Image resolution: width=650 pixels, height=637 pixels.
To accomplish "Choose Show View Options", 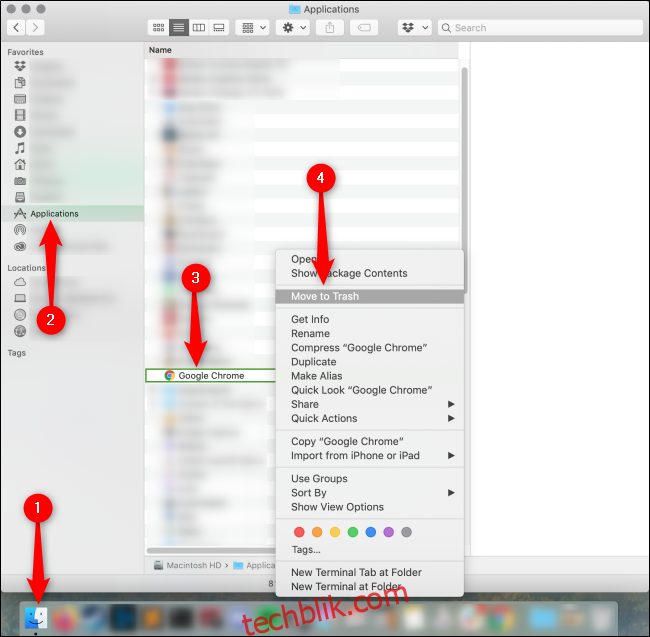I will pyautogui.click(x=369, y=507).
